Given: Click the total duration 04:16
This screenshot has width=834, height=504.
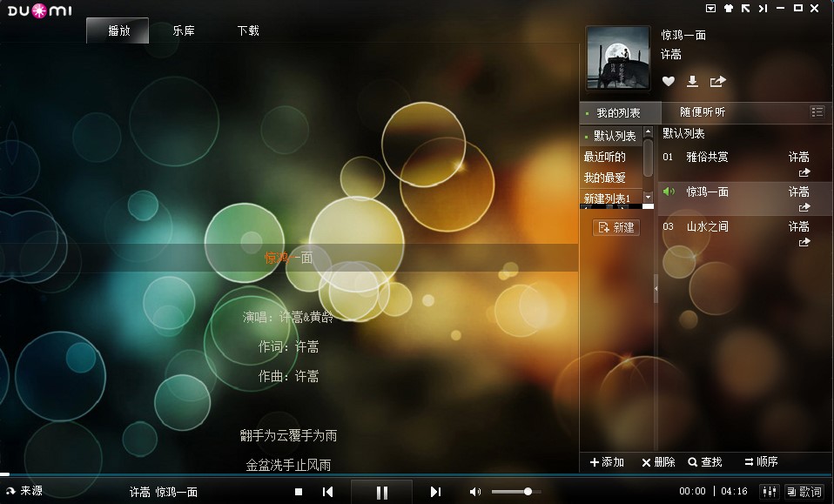Looking at the screenshot, I should pos(734,491).
